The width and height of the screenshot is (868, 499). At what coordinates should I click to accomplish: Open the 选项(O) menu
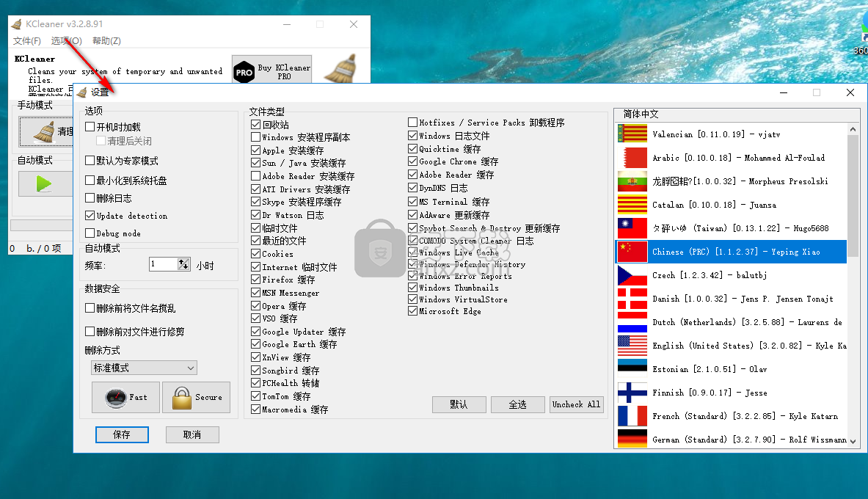click(67, 41)
